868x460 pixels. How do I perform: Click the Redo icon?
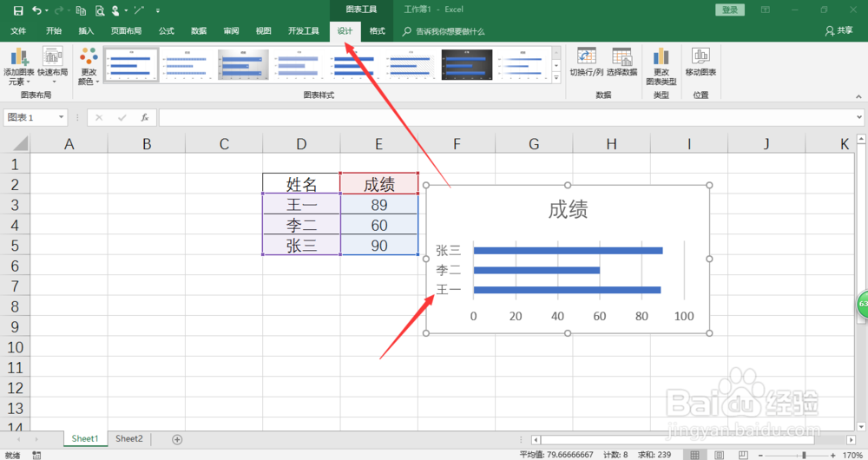[x=59, y=10]
